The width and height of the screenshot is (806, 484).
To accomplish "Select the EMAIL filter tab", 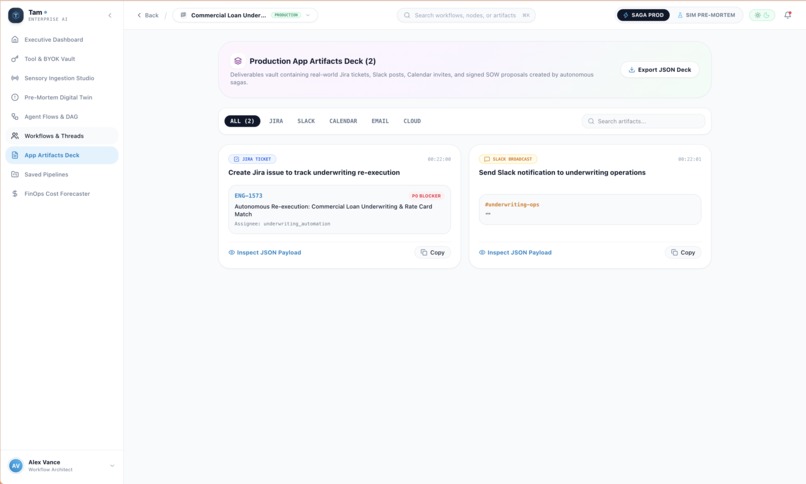I will pos(380,121).
